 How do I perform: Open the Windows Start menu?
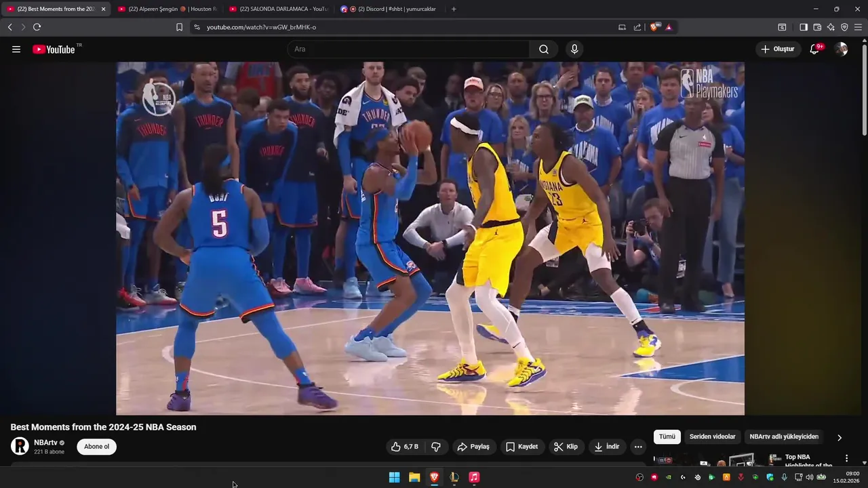pos(394,477)
